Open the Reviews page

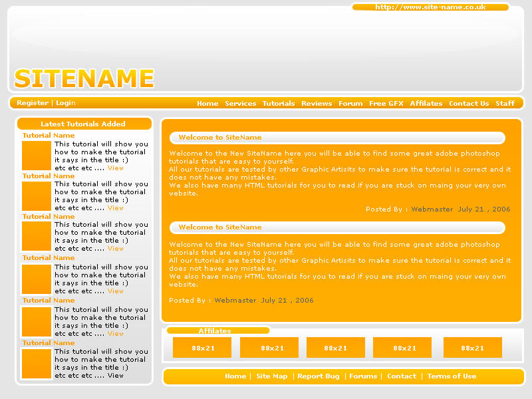[x=317, y=103]
